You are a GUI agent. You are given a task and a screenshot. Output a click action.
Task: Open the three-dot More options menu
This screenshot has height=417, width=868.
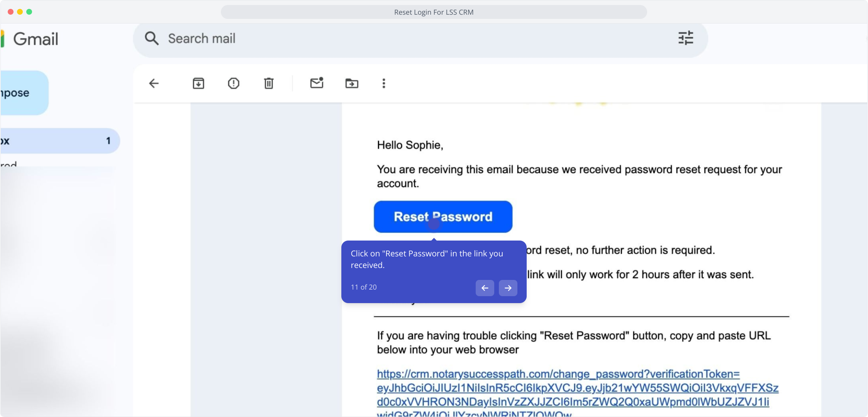click(383, 83)
